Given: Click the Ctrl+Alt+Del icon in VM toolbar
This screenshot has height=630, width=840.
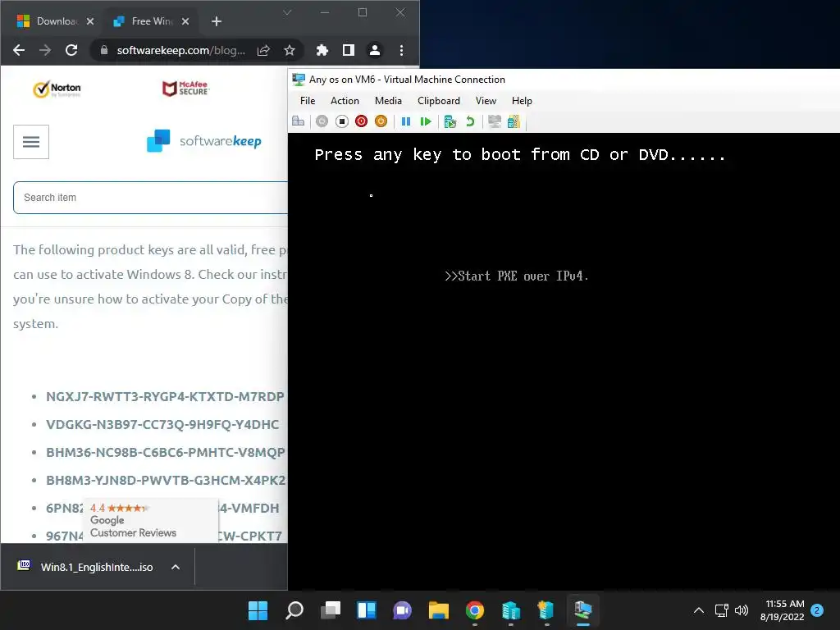Looking at the screenshot, I should click(x=299, y=121).
